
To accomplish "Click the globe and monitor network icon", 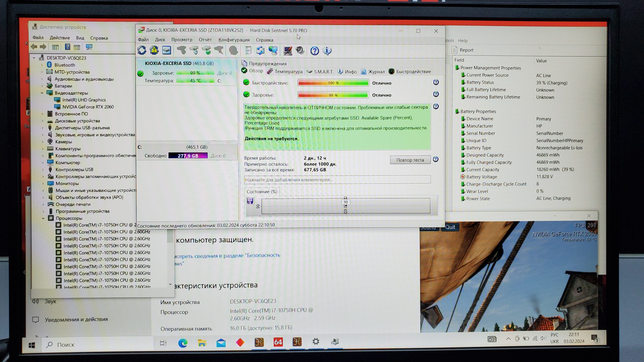I will click(273, 51).
